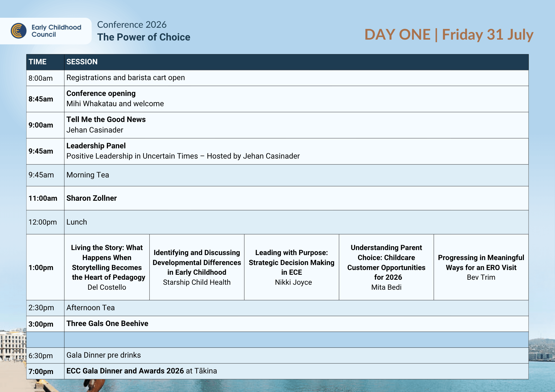555x392 pixels.
Task: Click the 'Three Gals One Beehive' session
Action: pyautogui.click(x=107, y=324)
